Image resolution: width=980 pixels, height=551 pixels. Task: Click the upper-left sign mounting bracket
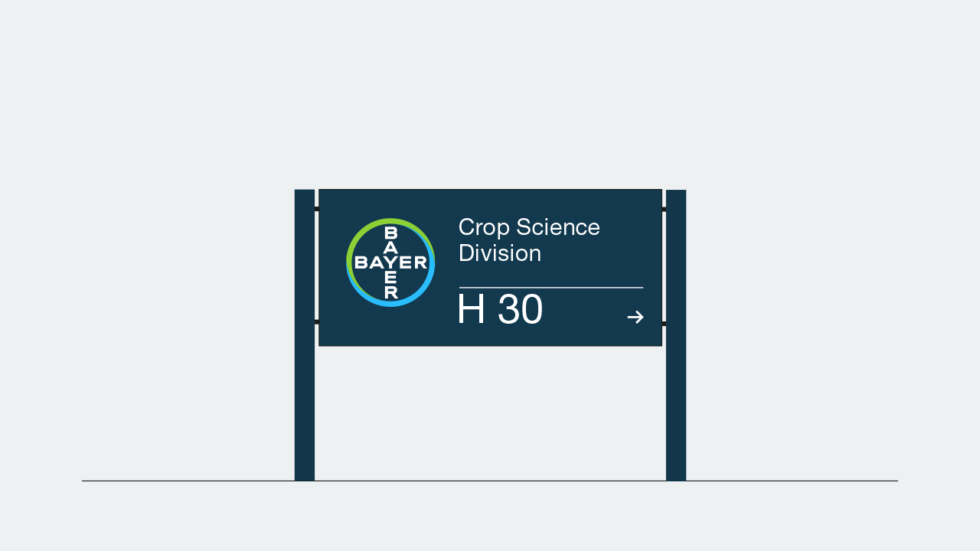[316, 209]
